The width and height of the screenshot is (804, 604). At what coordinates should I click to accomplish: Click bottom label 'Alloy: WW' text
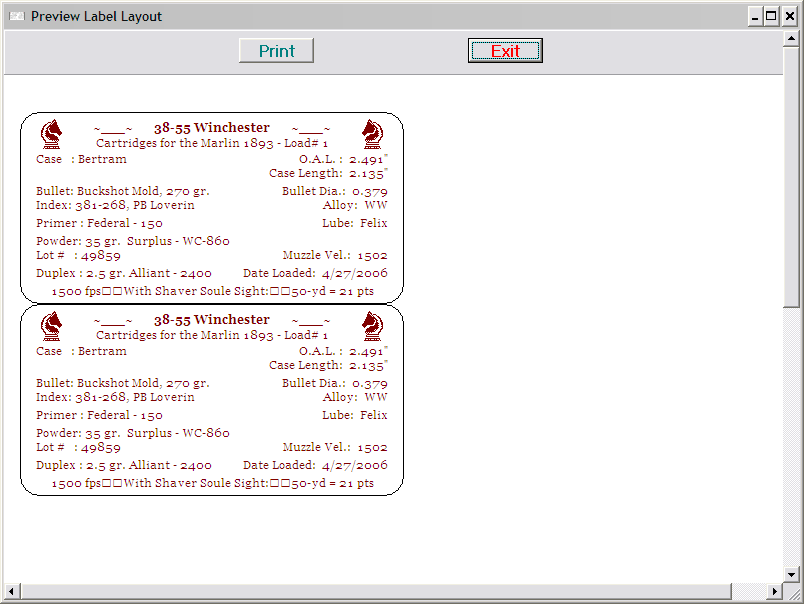click(355, 397)
